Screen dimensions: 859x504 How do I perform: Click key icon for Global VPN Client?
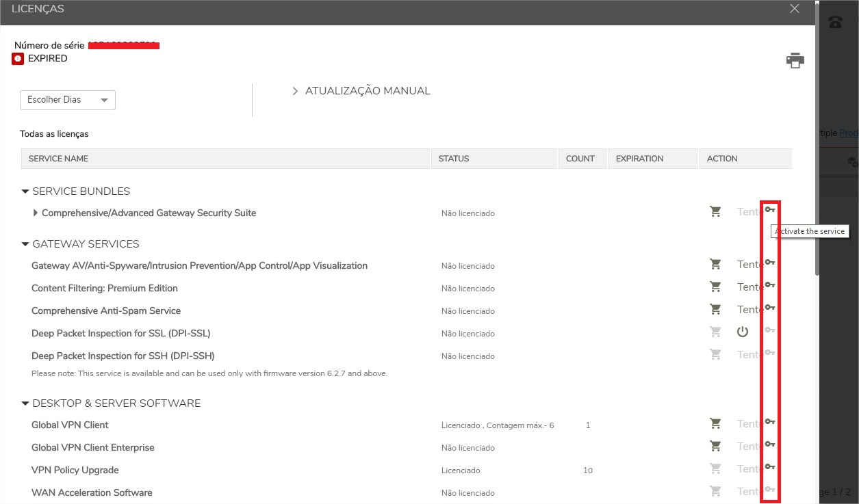coord(770,422)
